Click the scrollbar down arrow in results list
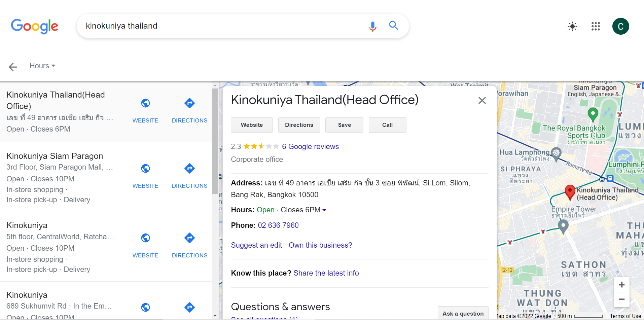 [215, 316]
